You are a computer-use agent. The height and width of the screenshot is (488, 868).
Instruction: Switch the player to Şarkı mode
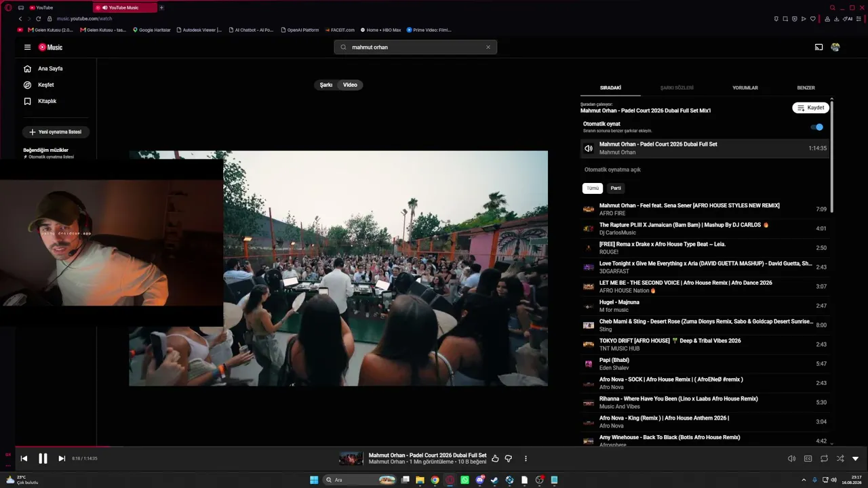tap(326, 85)
